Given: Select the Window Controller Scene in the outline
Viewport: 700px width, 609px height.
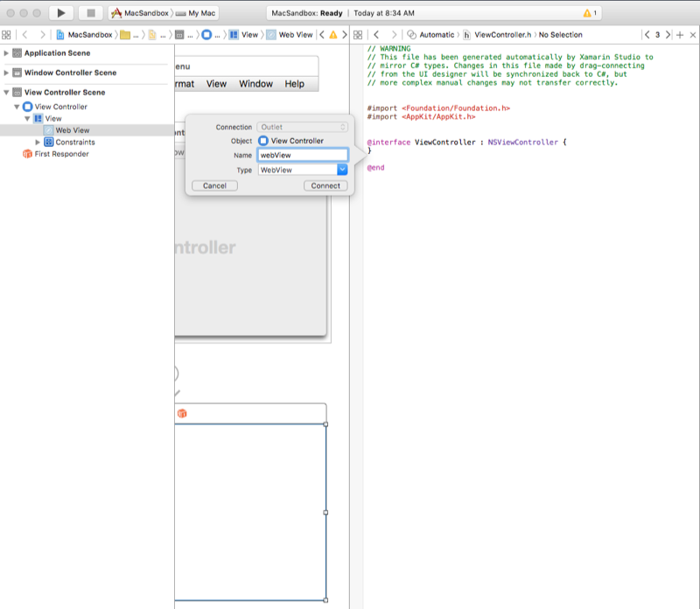Looking at the screenshot, I should point(70,73).
